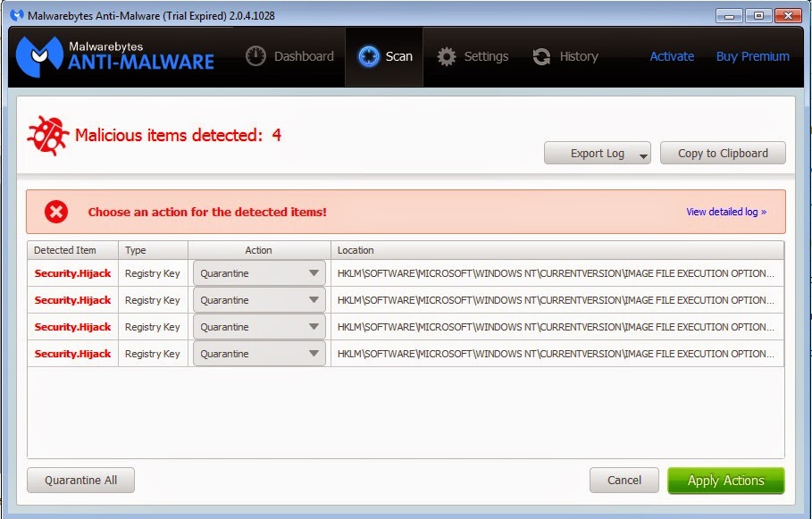Maximize the Malwarebytes window
812x519 pixels.
(758, 16)
